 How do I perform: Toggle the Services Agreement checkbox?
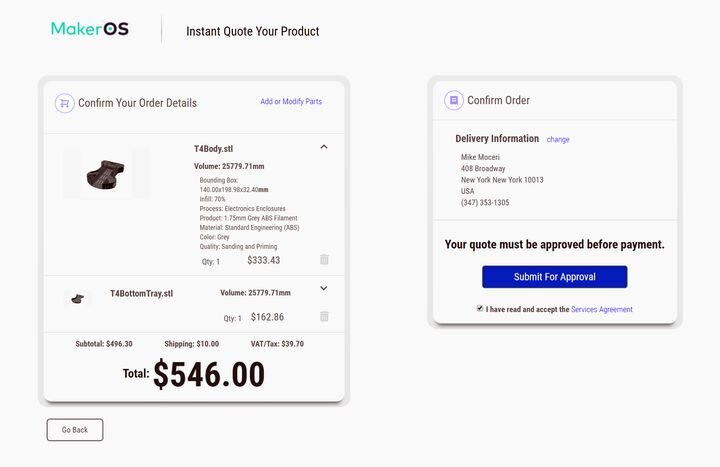click(480, 309)
